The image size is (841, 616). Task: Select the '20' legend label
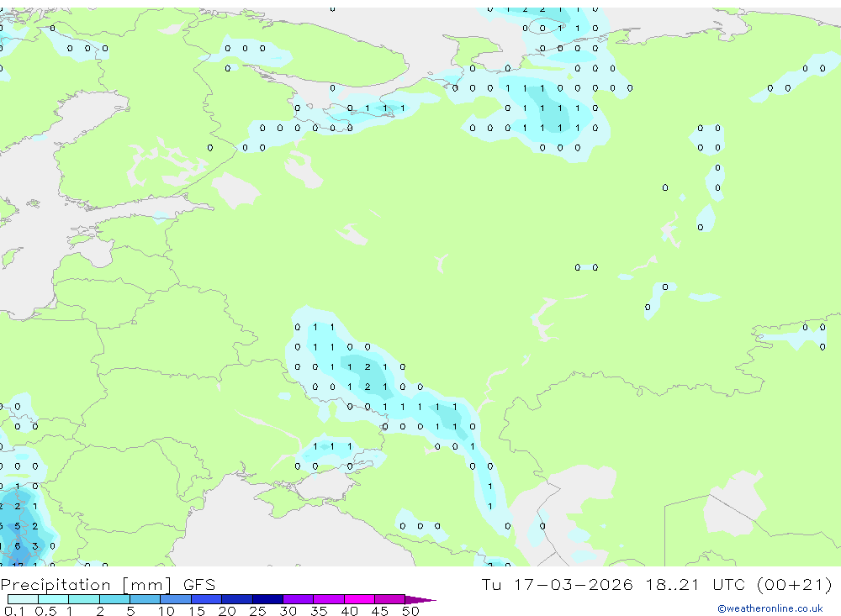(227, 611)
